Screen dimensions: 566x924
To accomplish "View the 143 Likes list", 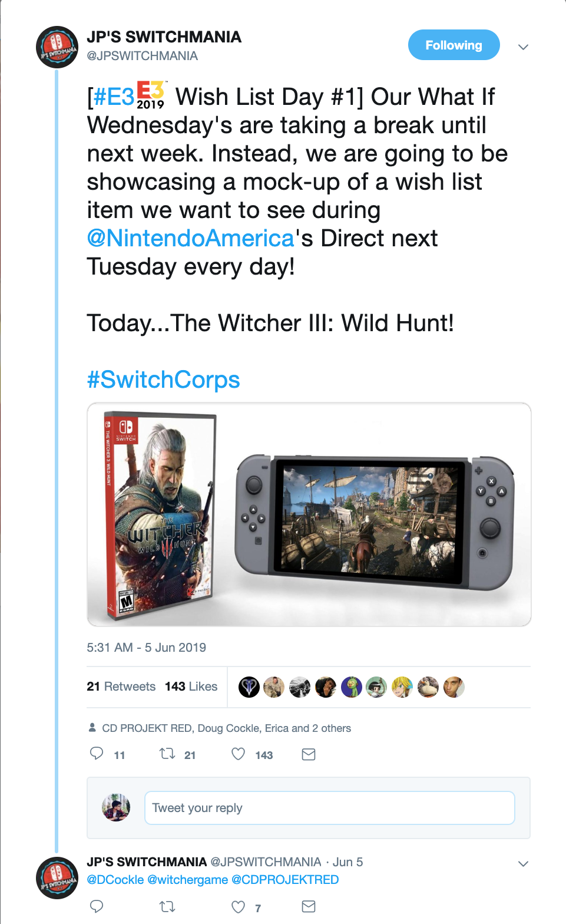I will 191,686.
